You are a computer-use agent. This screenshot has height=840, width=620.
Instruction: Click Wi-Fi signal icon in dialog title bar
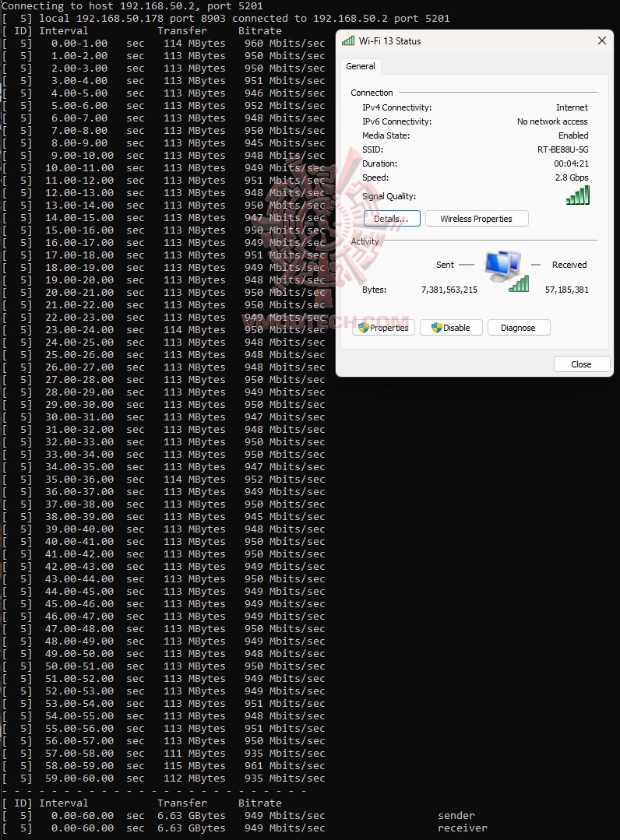(x=348, y=40)
